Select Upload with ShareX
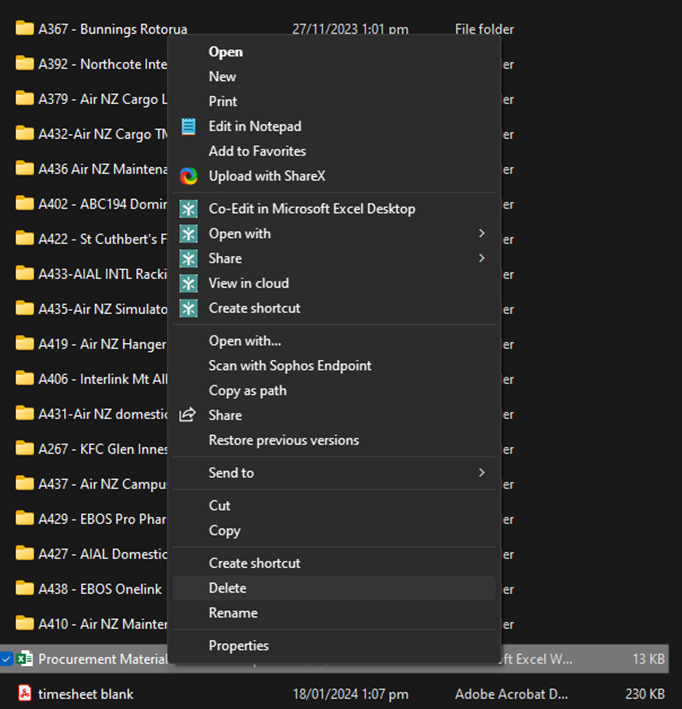The height and width of the screenshot is (709, 682). pyautogui.click(x=334, y=176)
